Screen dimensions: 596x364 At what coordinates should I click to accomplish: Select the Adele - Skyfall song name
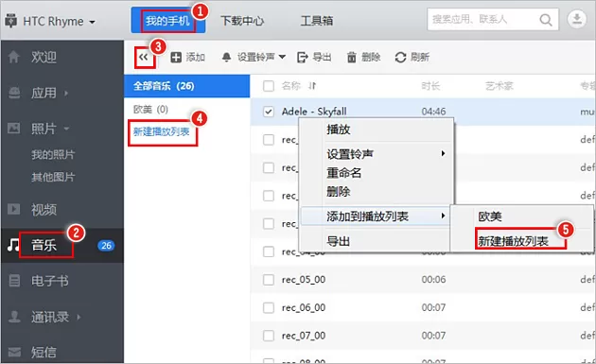pos(314,112)
